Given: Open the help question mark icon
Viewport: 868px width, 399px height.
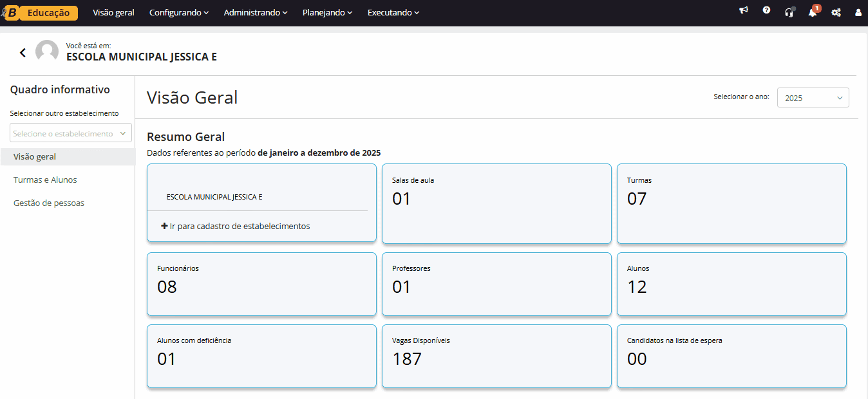Looking at the screenshot, I should (766, 11).
